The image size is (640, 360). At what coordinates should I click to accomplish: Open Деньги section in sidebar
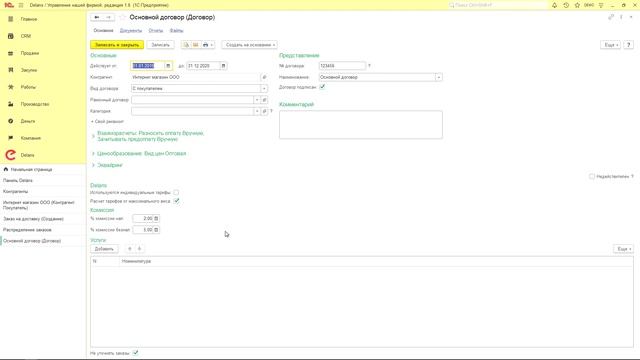click(x=28, y=121)
